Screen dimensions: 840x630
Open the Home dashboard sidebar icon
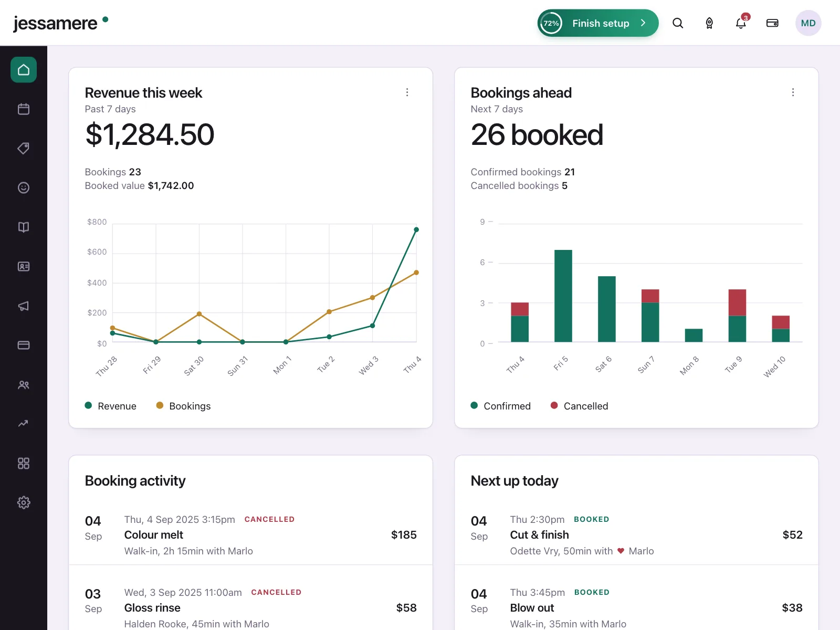click(24, 70)
